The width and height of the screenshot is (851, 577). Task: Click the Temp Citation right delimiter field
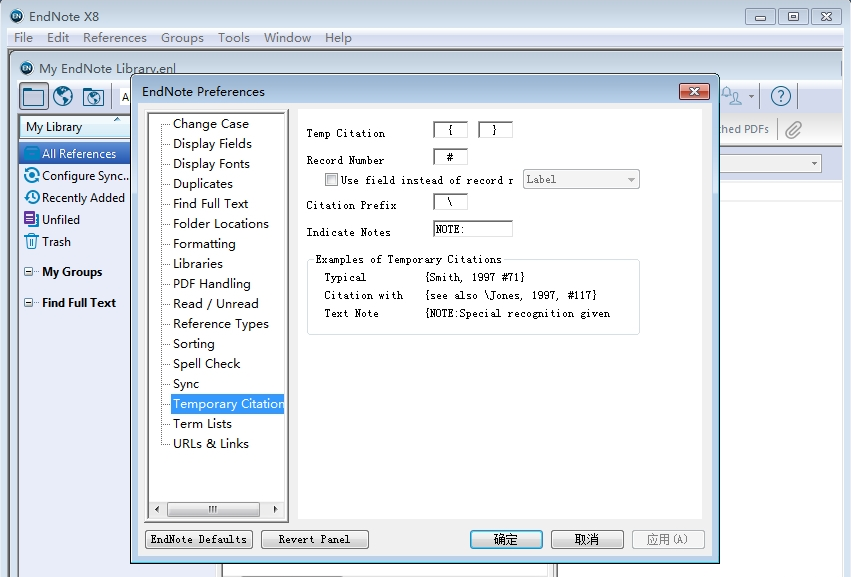pos(495,130)
